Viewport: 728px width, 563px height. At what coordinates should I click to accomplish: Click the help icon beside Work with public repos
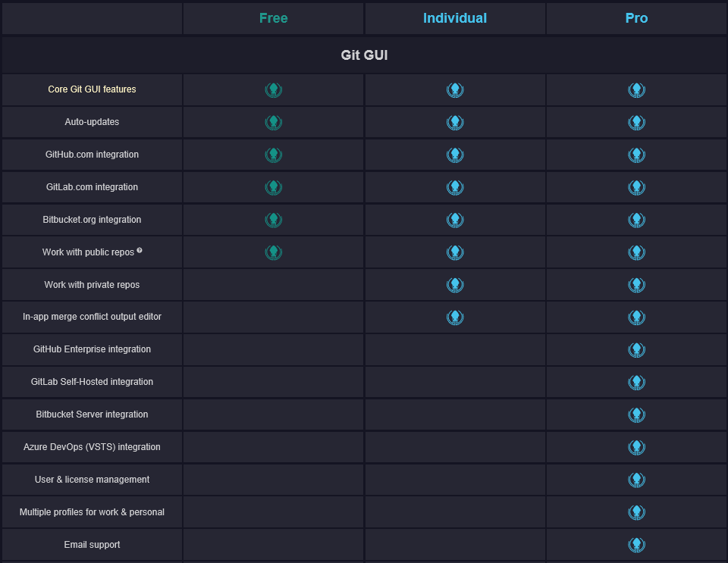tap(140, 250)
